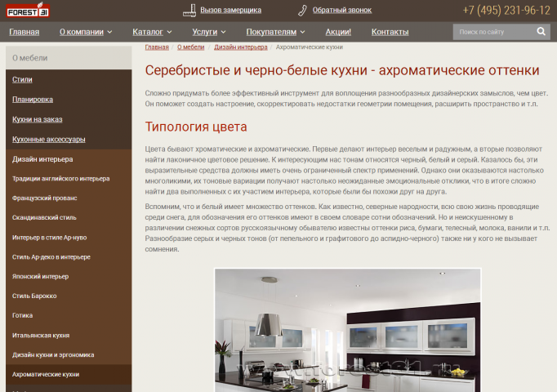Viewport: 557px width, 392px height.
Task: Click the О мебели breadcrumb link
Action: click(x=191, y=47)
